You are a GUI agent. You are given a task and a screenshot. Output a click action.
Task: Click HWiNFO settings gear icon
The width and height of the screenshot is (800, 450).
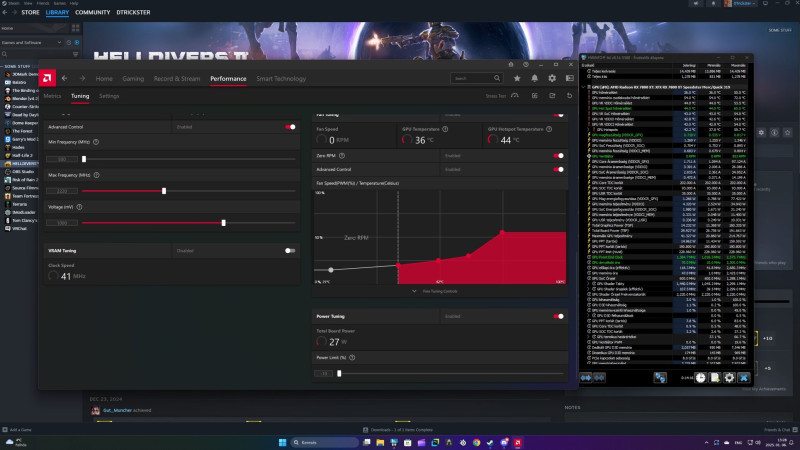pos(729,378)
